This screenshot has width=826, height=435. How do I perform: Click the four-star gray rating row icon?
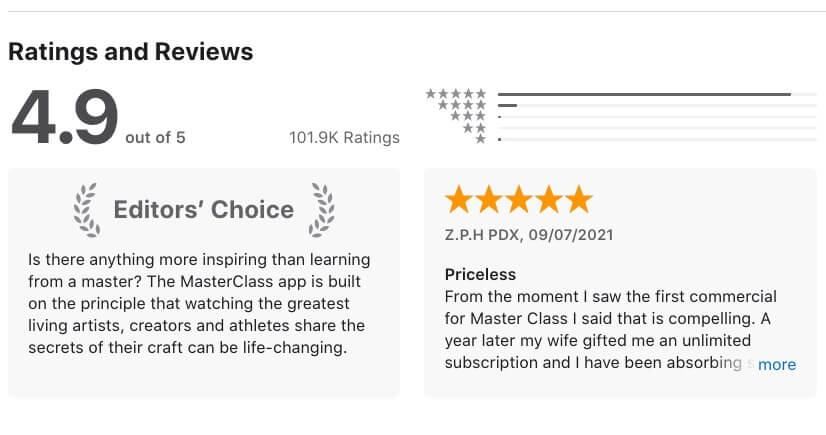click(461, 105)
